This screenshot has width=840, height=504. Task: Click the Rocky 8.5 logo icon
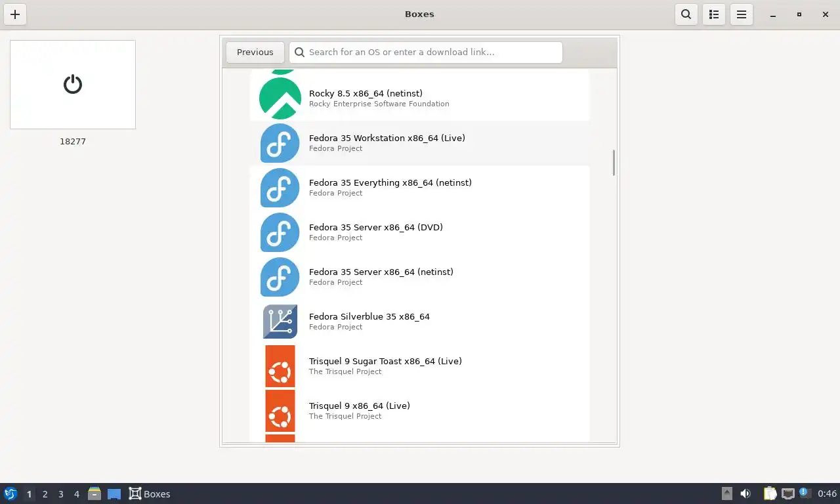tap(280, 98)
